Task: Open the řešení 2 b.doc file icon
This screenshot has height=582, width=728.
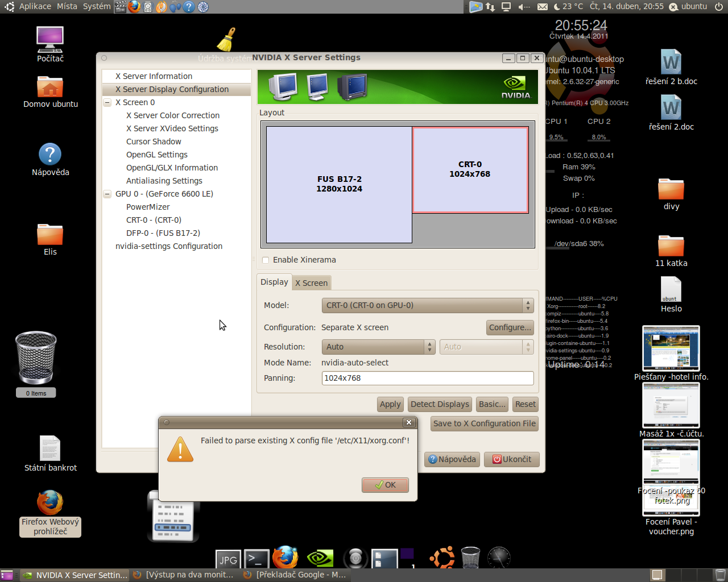Action: tap(671, 66)
